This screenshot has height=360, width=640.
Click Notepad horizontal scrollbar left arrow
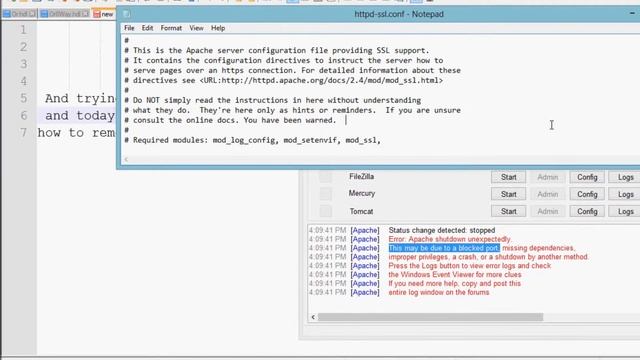126,159
